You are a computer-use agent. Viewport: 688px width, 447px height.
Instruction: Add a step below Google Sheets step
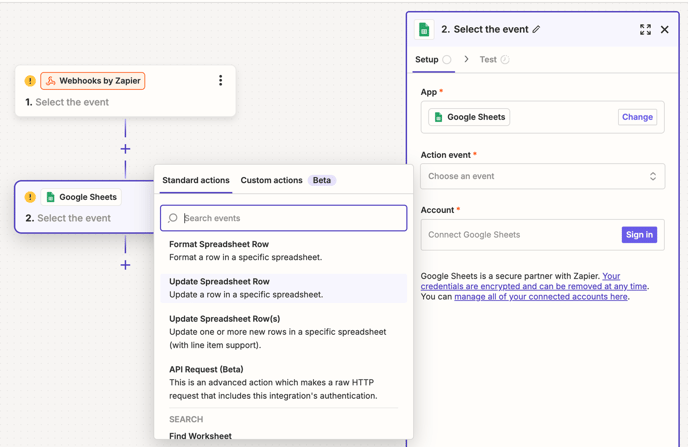tap(125, 265)
